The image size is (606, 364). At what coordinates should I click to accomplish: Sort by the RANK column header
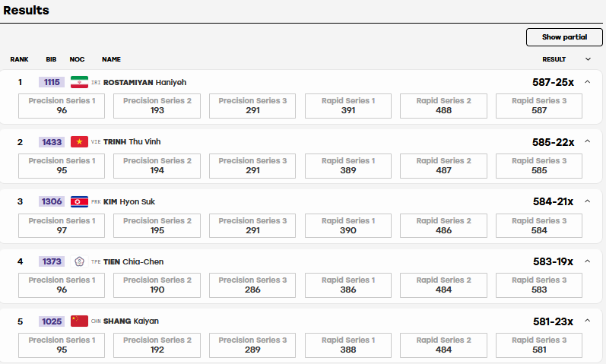pyautogui.click(x=19, y=59)
